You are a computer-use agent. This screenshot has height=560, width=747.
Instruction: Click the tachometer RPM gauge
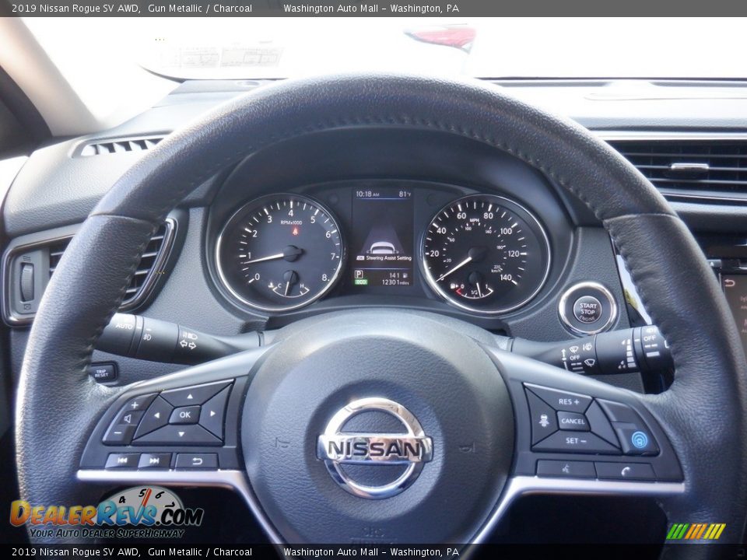coord(280,252)
